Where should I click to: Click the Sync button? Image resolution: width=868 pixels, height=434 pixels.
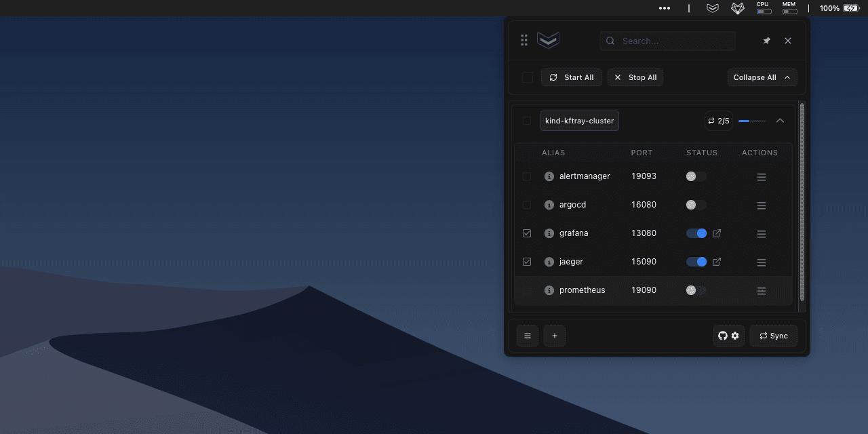[774, 336]
